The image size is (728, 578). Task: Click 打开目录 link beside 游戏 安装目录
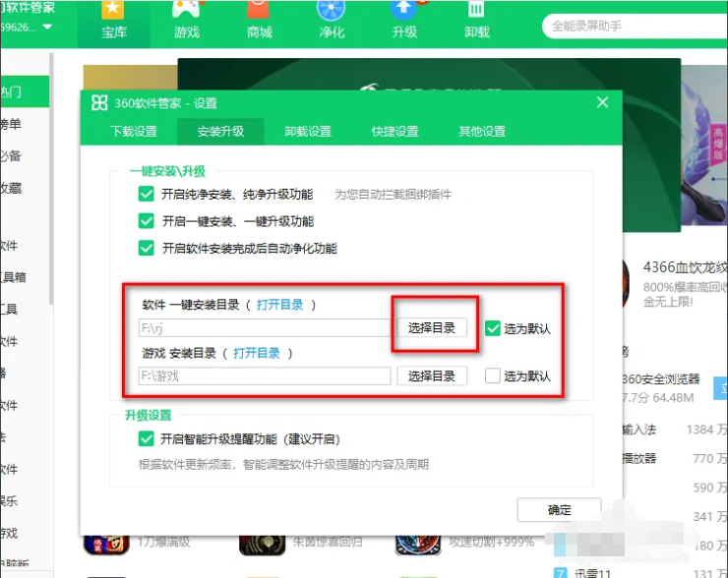[257, 353]
